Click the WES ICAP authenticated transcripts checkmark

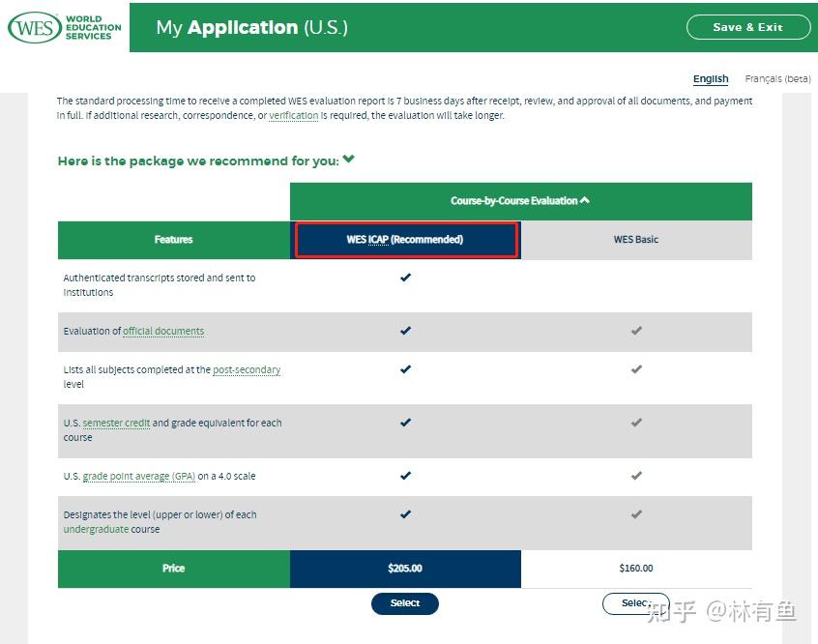pos(405,278)
